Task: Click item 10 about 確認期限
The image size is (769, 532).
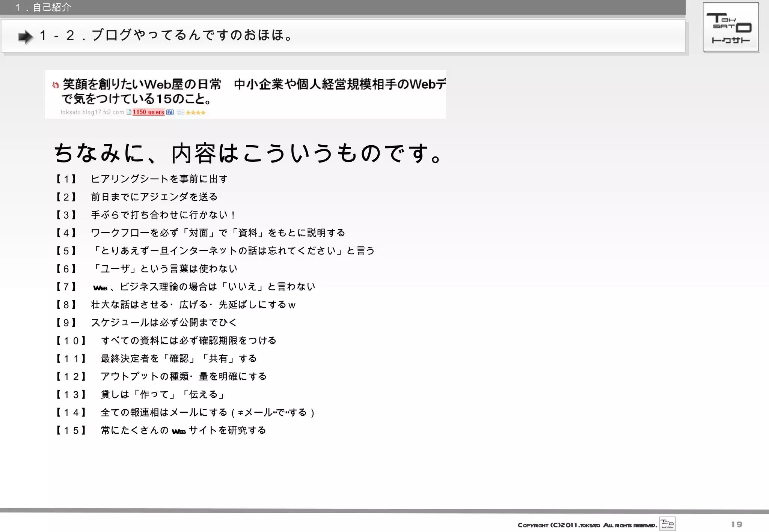Action: tap(166, 341)
